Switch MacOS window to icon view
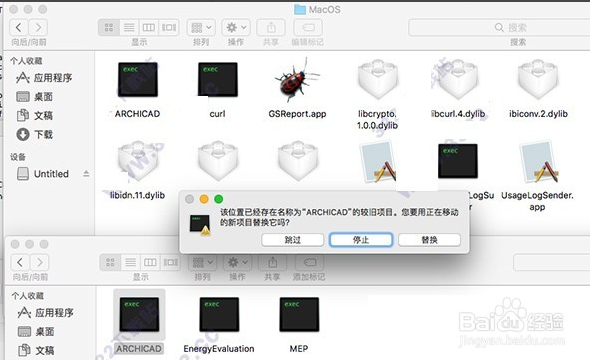Viewport: 590px width, 360px height. tap(109, 27)
